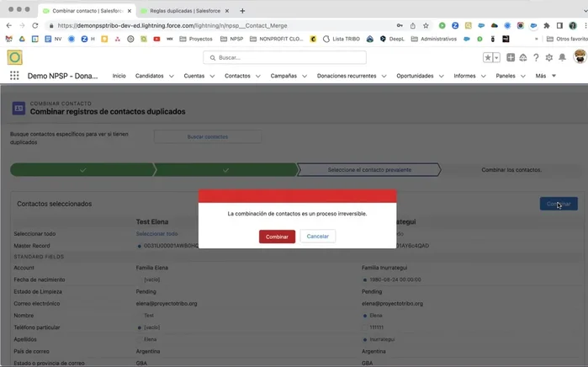Click the share icon in the address bar
Image resolution: width=588 pixels, height=367 pixels.
[x=412, y=25]
